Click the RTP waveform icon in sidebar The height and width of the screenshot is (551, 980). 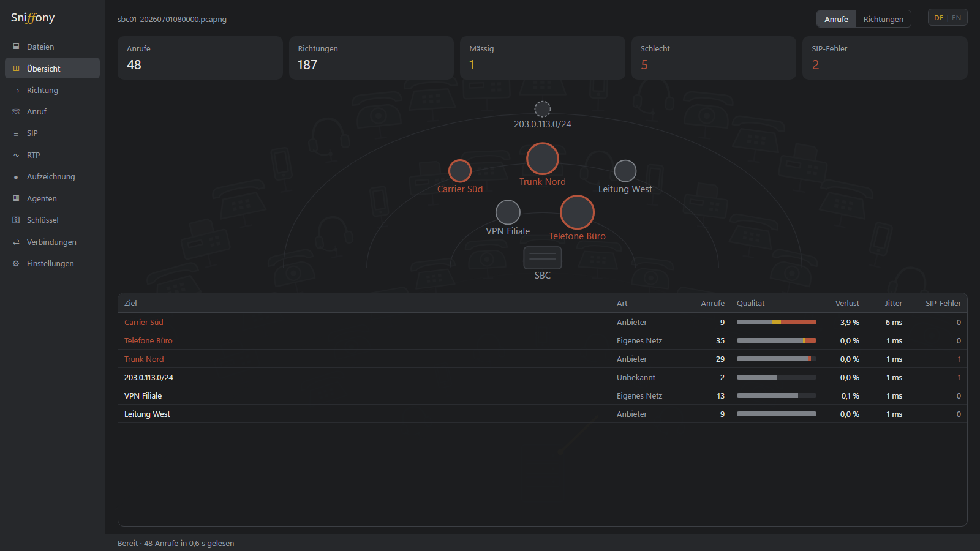(16, 156)
